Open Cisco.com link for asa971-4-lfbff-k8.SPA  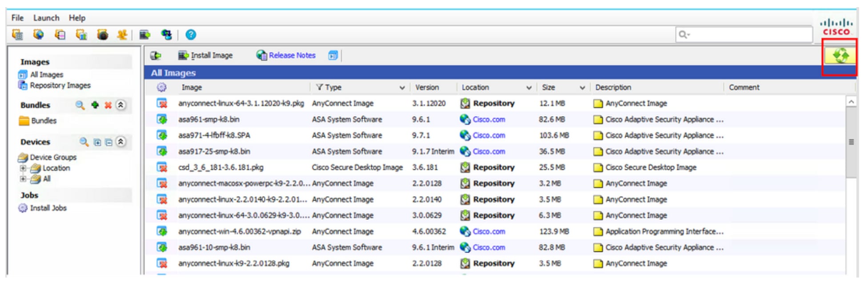[489, 135]
